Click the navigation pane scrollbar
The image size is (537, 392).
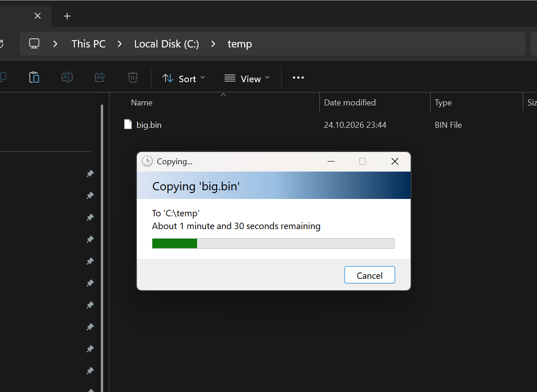(x=102, y=248)
